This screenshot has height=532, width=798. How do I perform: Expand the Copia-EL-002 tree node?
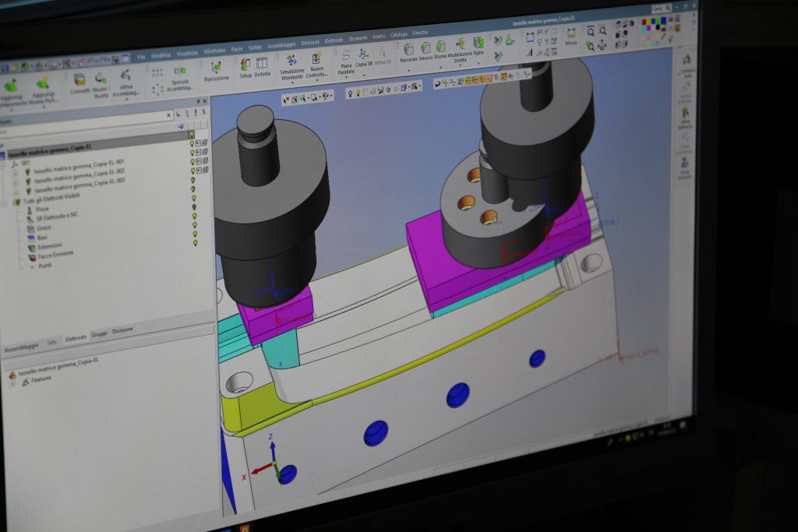16,182
